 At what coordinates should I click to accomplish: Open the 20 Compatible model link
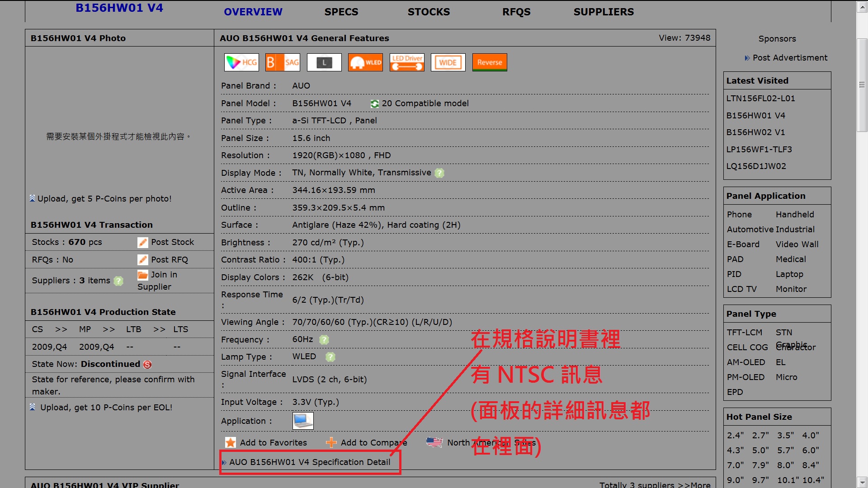coord(425,103)
